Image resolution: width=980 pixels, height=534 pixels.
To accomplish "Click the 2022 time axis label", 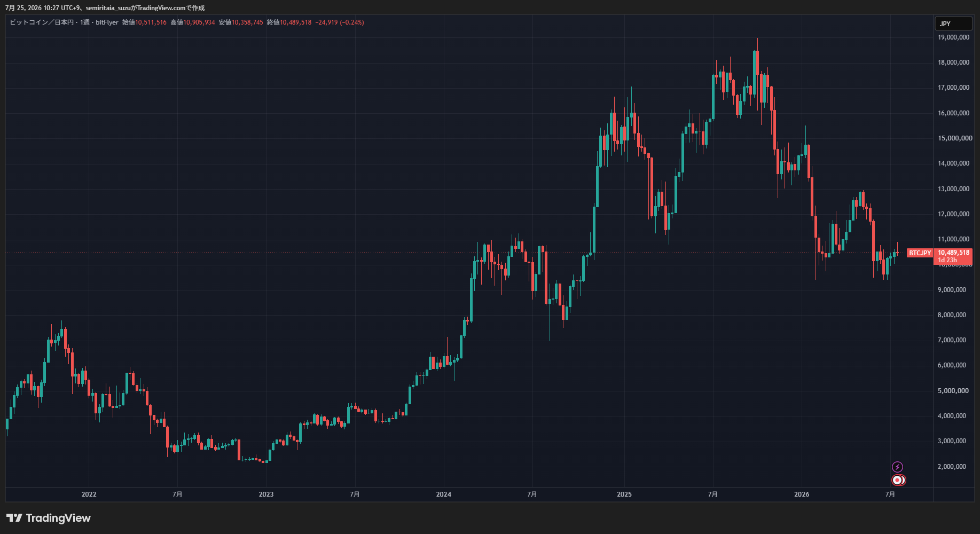I will coord(89,494).
